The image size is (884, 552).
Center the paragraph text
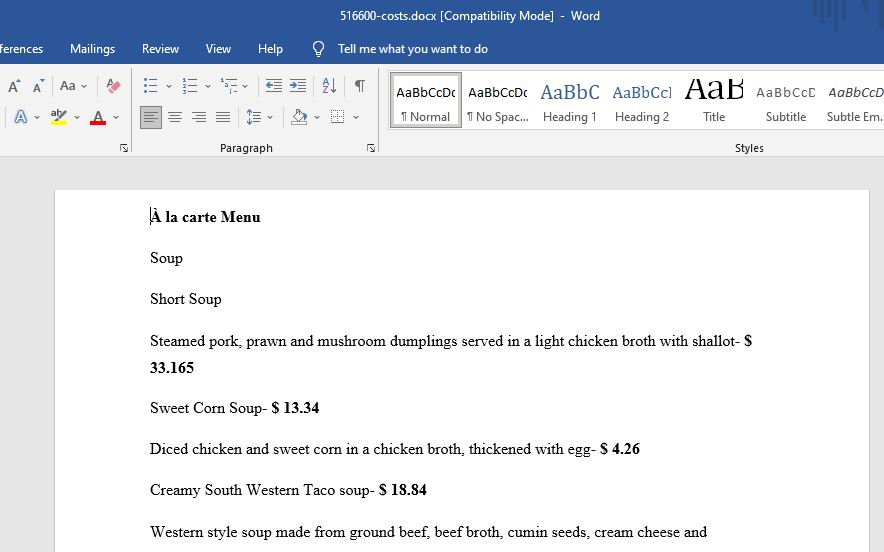(175, 117)
